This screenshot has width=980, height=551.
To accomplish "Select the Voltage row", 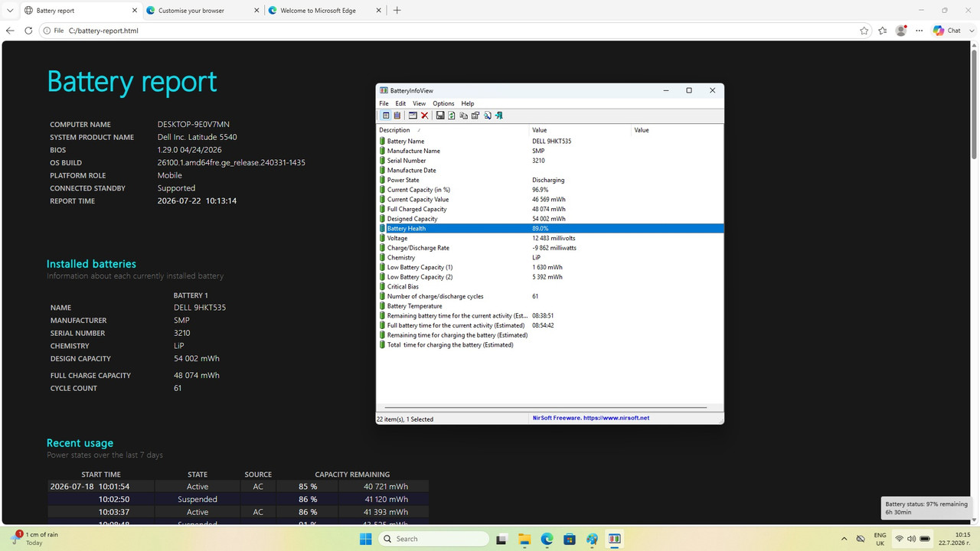I will [550, 238].
